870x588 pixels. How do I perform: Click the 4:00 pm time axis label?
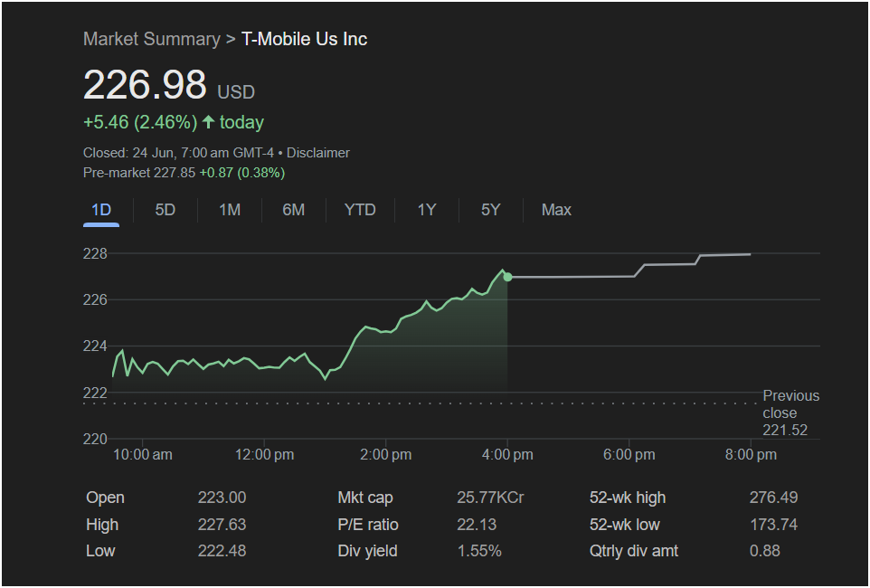(x=507, y=455)
